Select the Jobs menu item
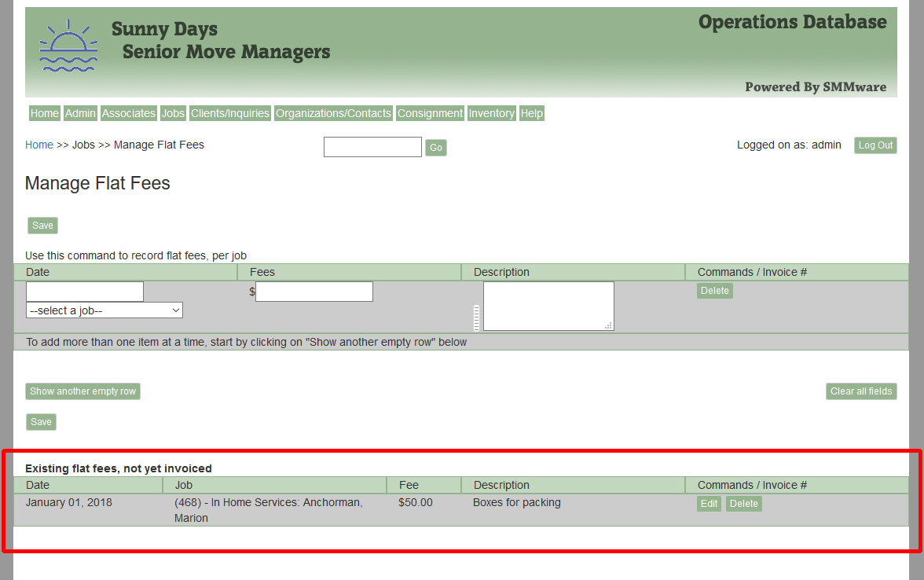 [x=172, y=113]
